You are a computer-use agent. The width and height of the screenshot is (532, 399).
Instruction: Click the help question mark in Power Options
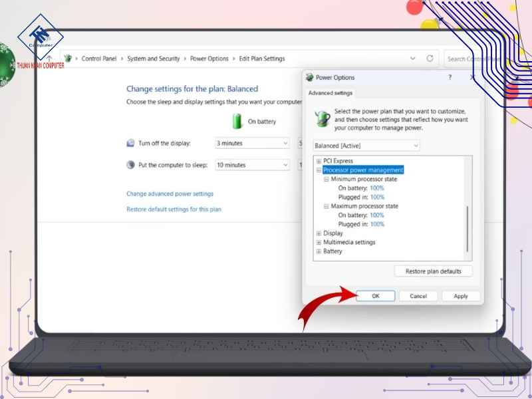(x=450, y=77)
